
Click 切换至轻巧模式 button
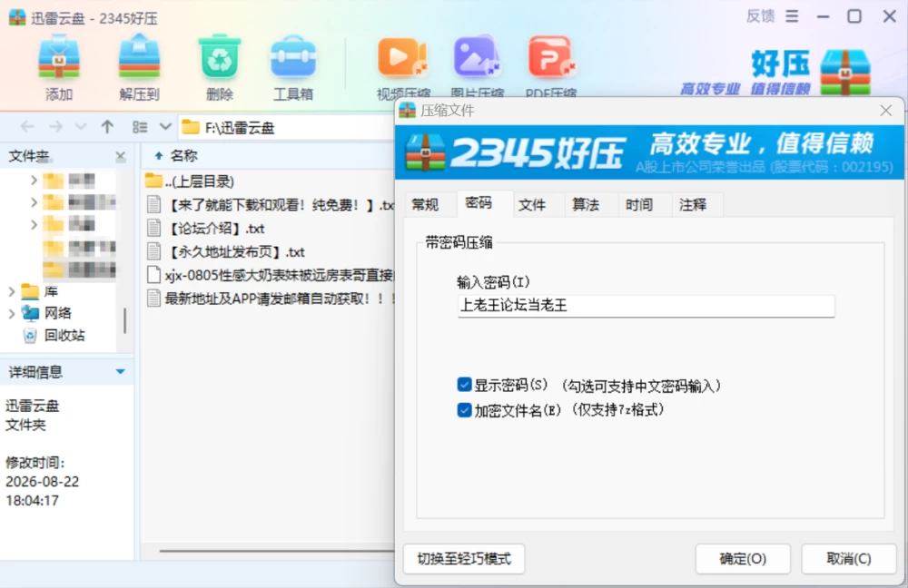coord(464,558)
